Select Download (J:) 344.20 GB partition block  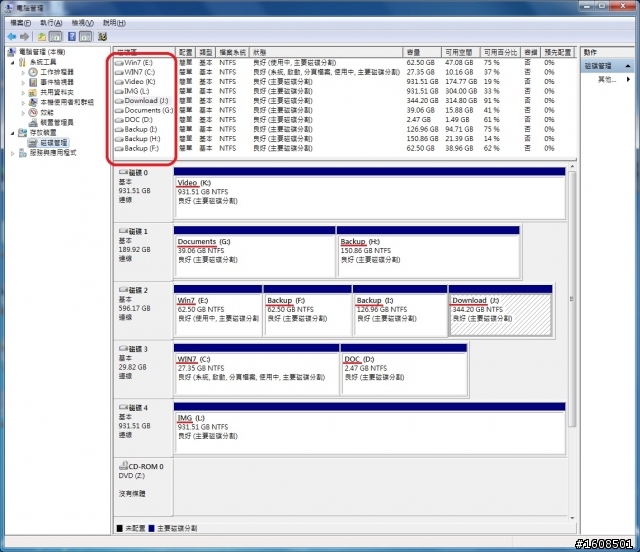(x=500, y=311)
